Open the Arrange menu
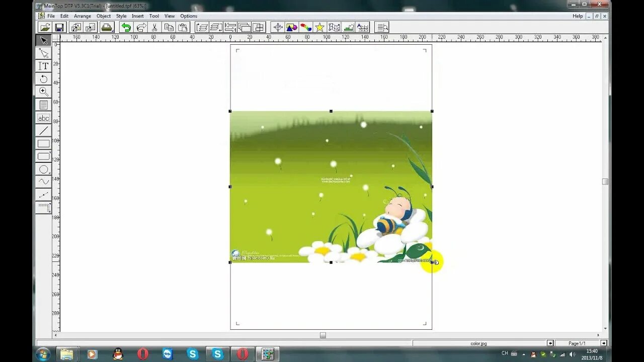The width and height of the screenshot is (644, 362). 83,16
